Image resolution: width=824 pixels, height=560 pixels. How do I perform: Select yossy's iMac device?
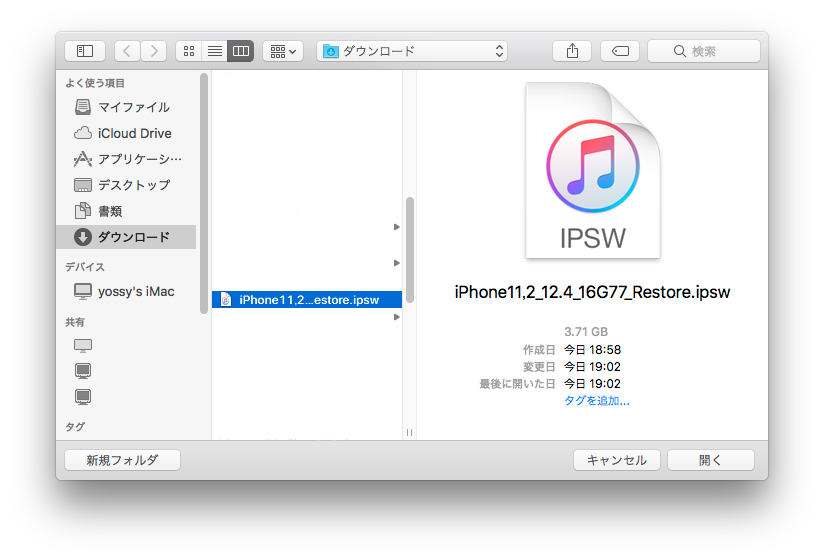(x=126, y=292)
